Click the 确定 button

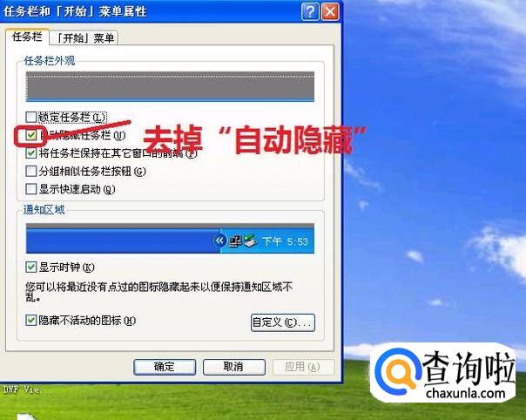[x=165, y=367]
